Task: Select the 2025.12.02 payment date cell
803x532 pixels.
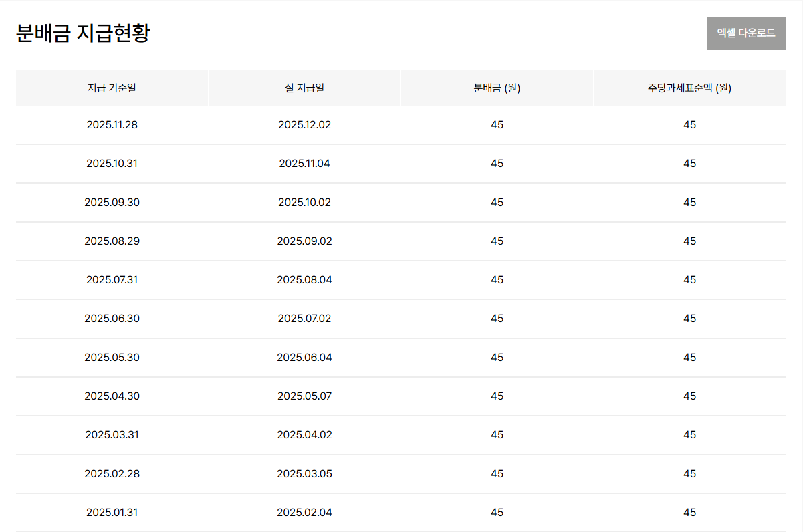Action: coord(304,125)
